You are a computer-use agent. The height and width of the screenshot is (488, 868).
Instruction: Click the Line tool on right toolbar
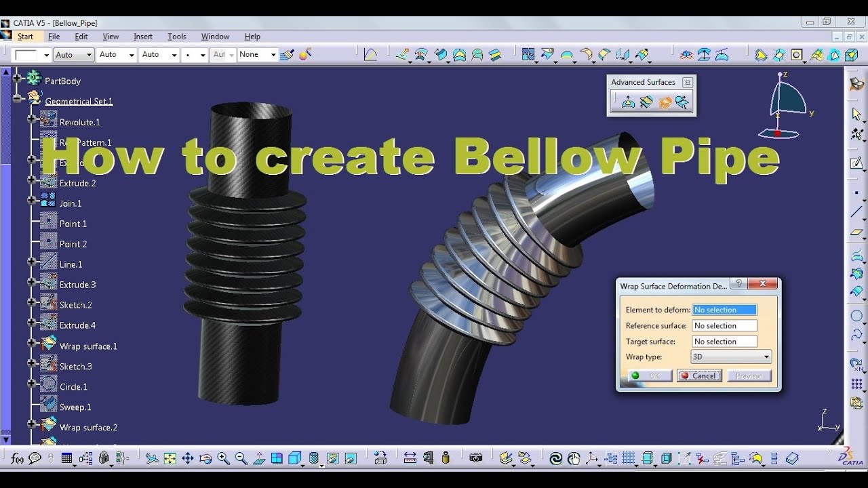coord(857,212)
